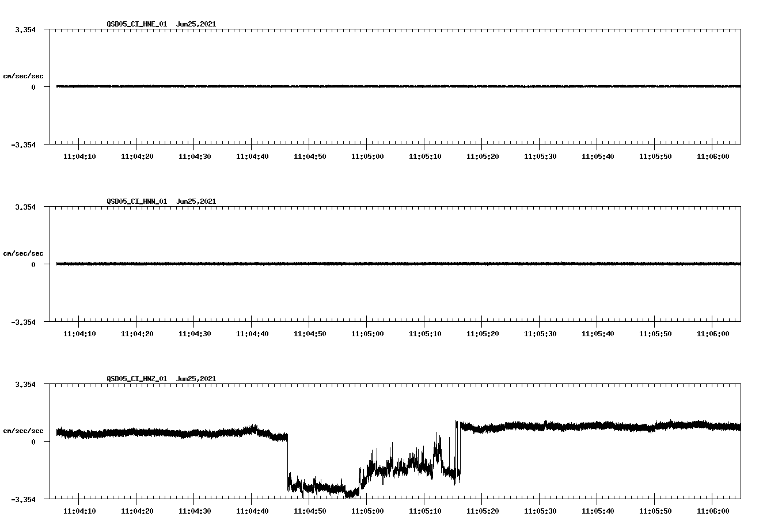The height and width of the screenshot is (532, 782).
Task: Select the 11:06:00 time label under HNE plot
Action: (713, 157)
